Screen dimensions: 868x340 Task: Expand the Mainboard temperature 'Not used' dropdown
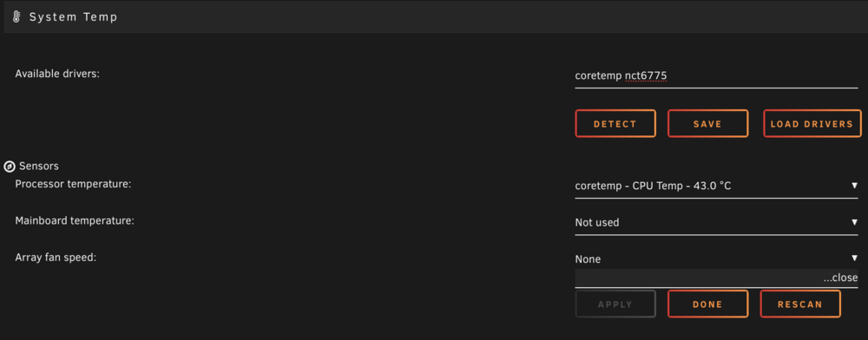(716, 223)
